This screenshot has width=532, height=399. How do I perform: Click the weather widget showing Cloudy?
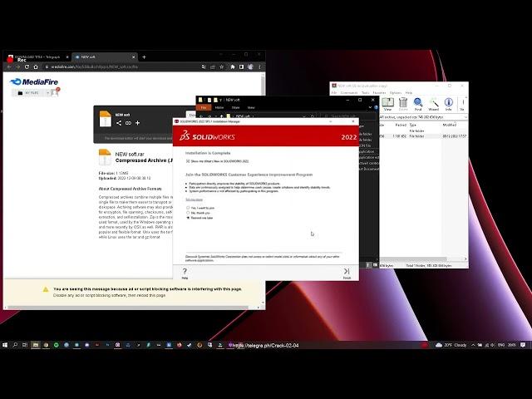tap(451, 345)
